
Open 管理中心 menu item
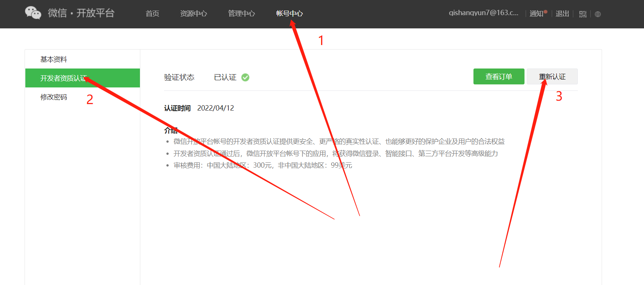pyautogui.click(x=241, y=14)
